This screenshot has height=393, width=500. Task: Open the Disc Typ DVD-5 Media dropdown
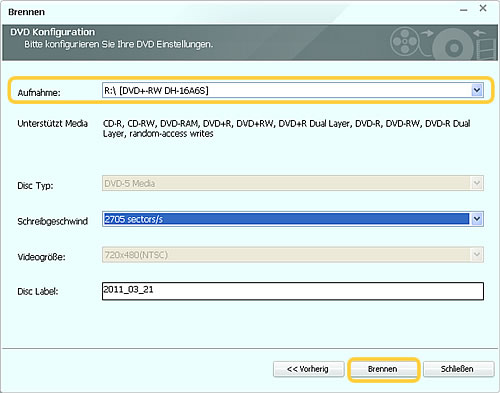coord(293,183)
